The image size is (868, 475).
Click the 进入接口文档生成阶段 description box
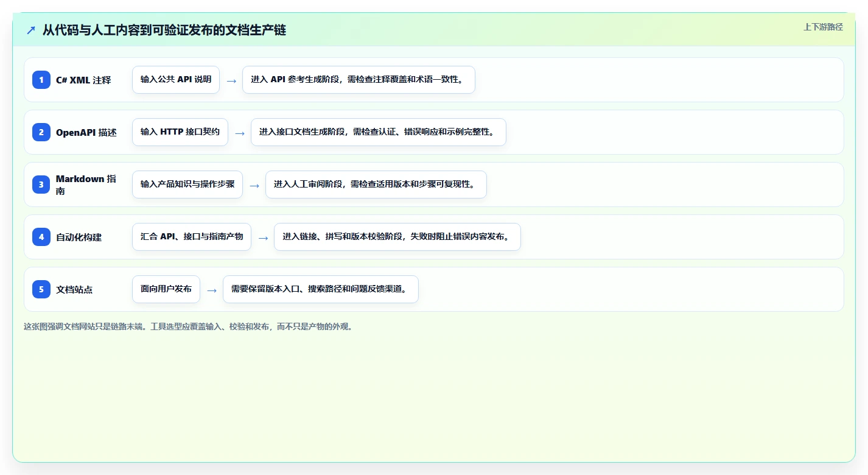pyautogui.click(x=379, y=132)
